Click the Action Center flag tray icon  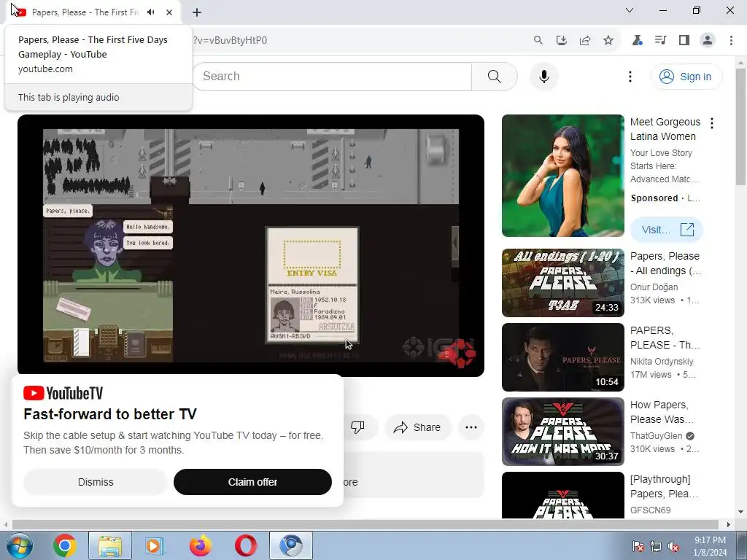tap(638, 546)
